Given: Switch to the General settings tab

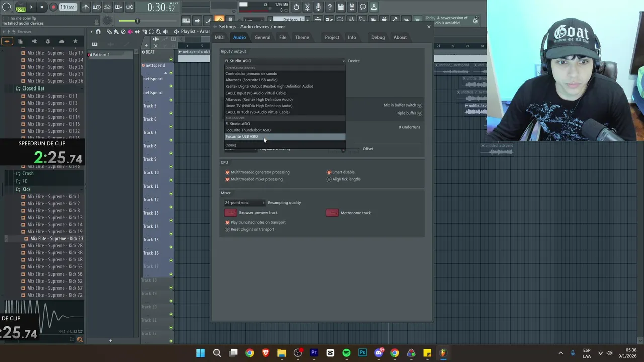Looking at the screenshot, I should 262,37.
